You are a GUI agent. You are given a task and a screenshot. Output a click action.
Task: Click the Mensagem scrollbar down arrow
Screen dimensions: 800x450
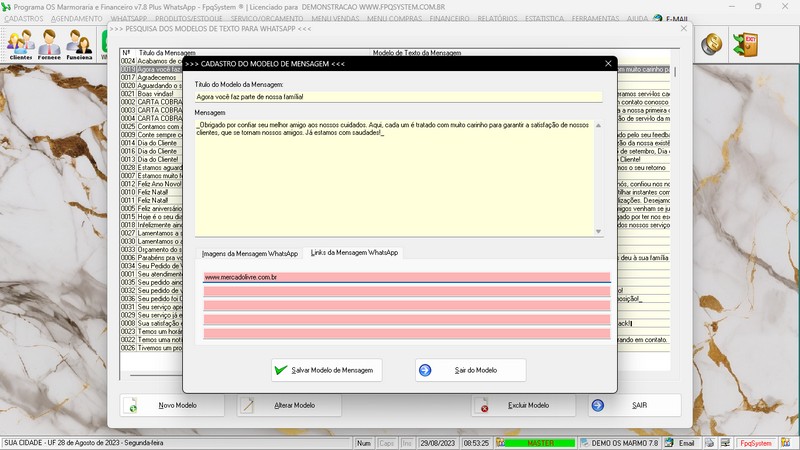(598, 232)
